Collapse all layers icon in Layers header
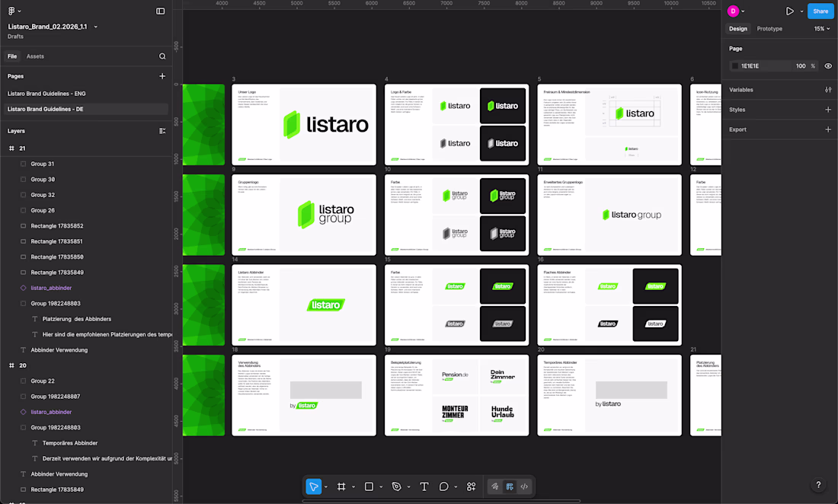Image resolution: width=838 pixels, height=504 pixels. click(162, 131)
